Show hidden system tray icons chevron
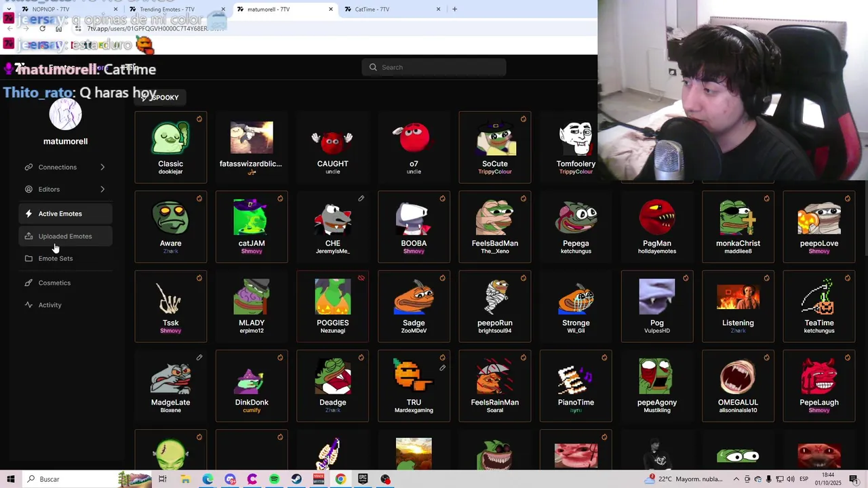 (x=736, y=479)
